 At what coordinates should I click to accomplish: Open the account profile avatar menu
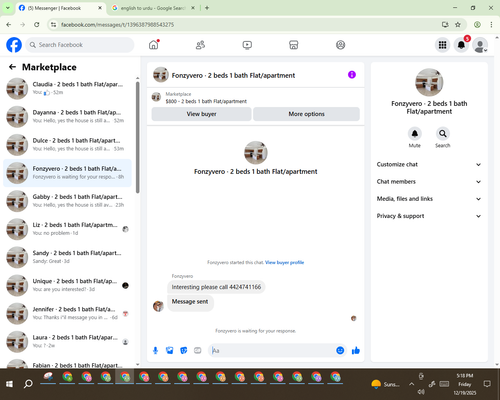point(480,45)
